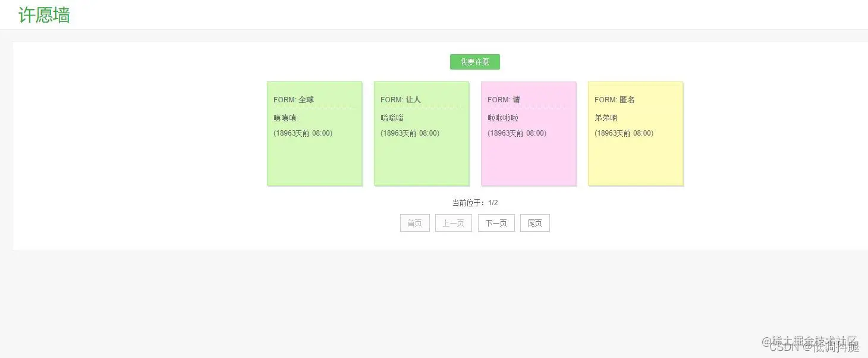Click the 我要许愿 green button

pyautogui.click(x=474, y=61)
